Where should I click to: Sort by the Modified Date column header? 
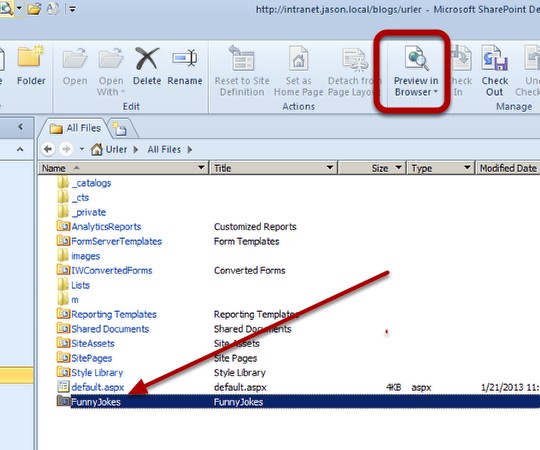(x=508, y=168)
